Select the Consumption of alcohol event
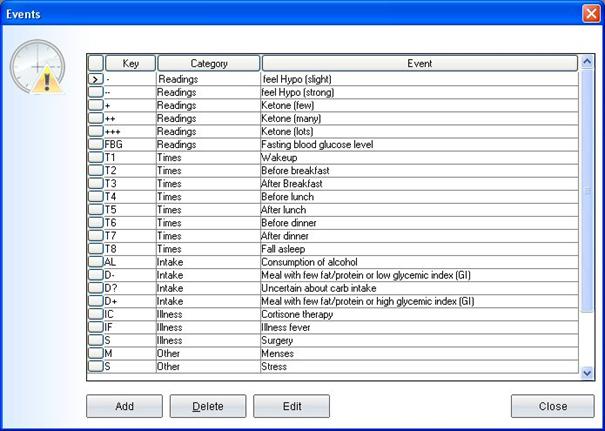Screen dimensions: 605x431 click(419, 262)
